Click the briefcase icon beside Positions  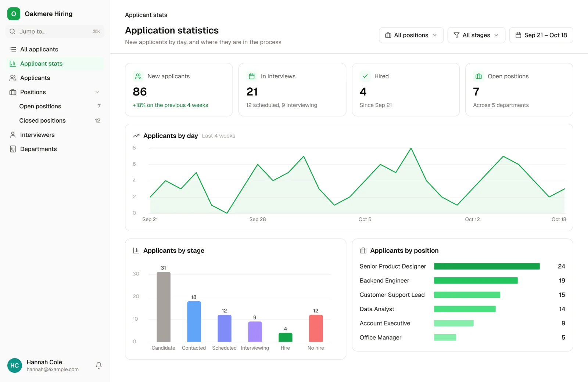coord(13,92)
